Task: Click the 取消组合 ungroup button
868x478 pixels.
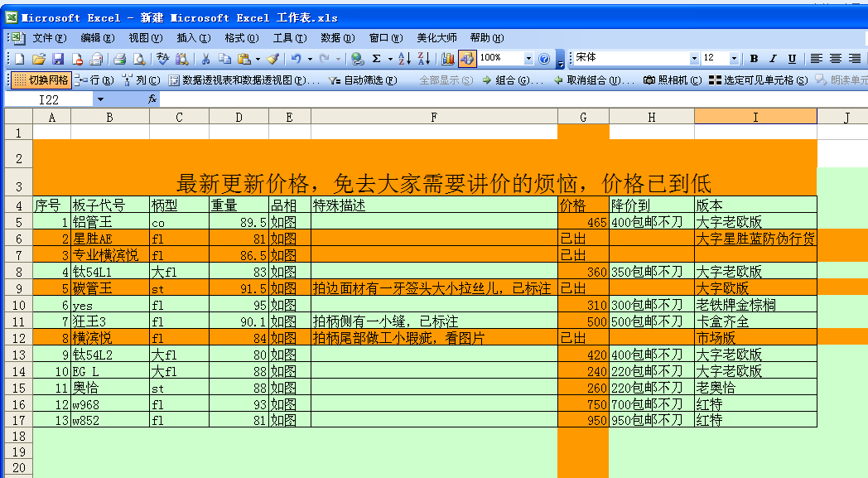Action: coord(594,80)
